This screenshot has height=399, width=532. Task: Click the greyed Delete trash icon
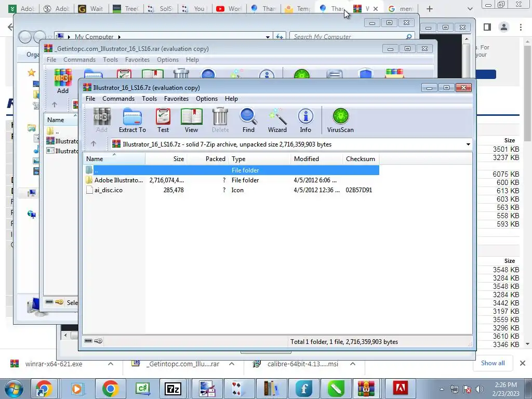pos(220,120)
